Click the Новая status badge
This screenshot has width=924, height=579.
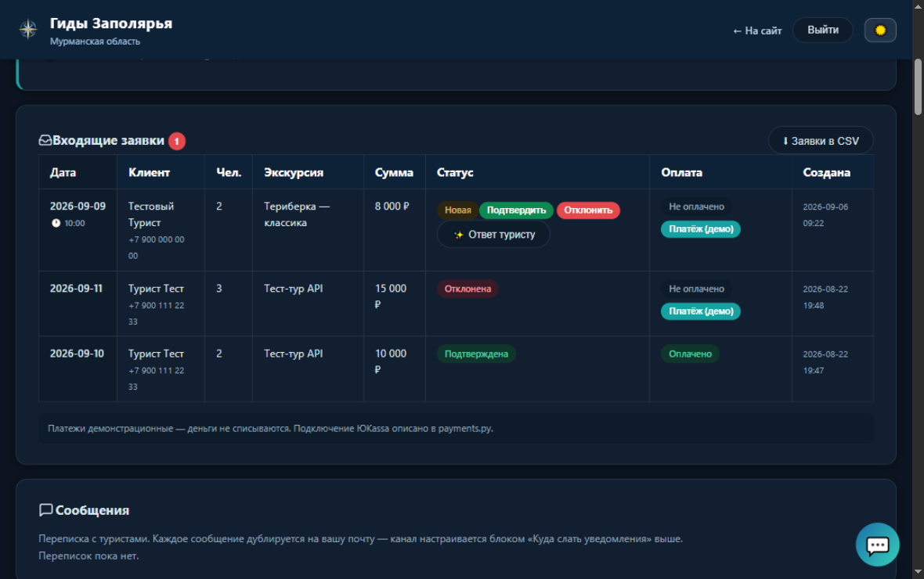(x=458, y=210)
